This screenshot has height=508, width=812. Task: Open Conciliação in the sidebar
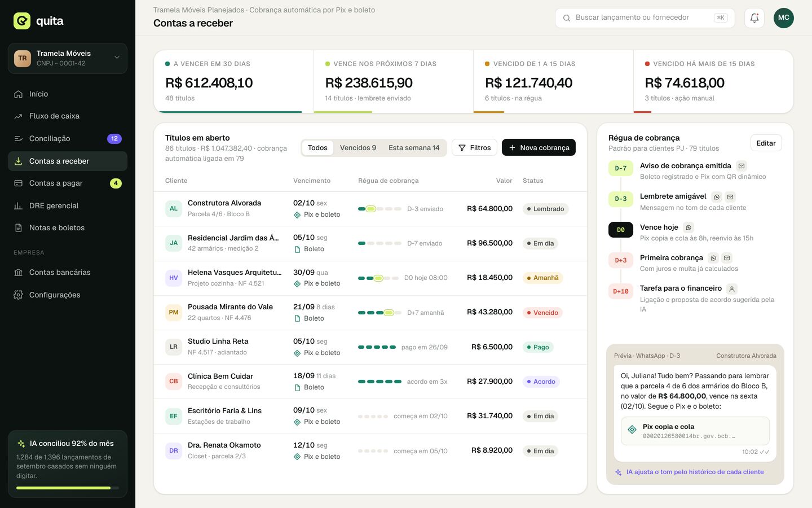[x=68, y=138]
